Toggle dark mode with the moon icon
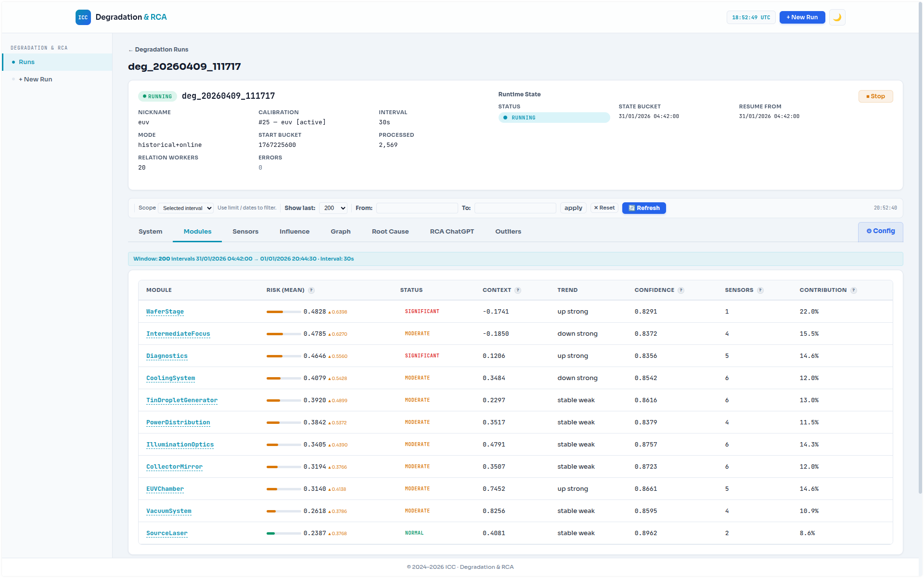Image resolution: width=924 pixels, height=578 pixels. [x=837, y=17]
